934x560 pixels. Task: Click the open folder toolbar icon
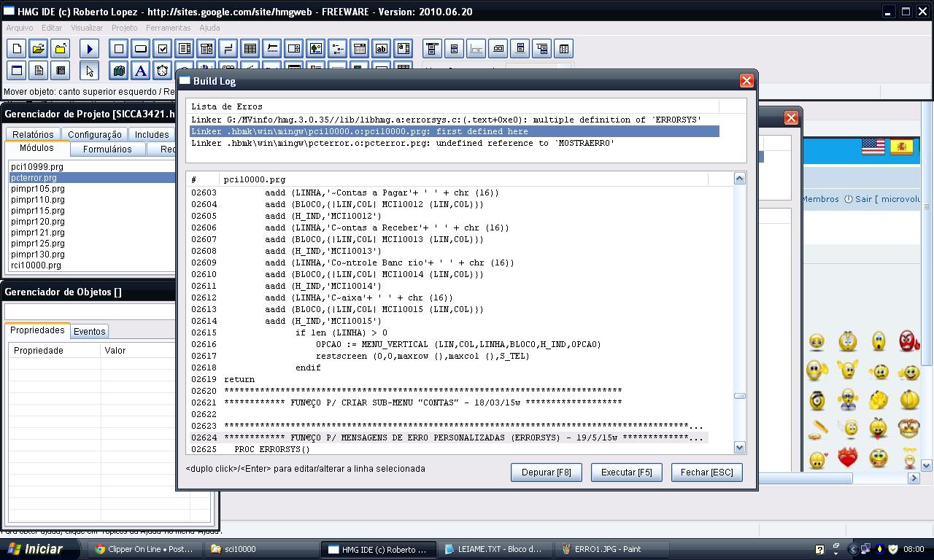click(39, 49)
